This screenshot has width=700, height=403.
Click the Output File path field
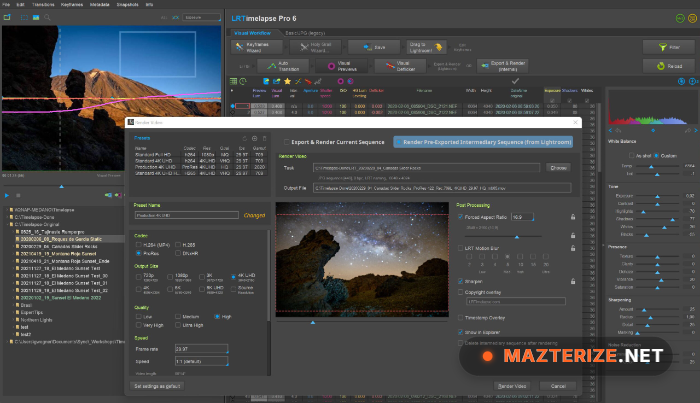pos(442,188)
